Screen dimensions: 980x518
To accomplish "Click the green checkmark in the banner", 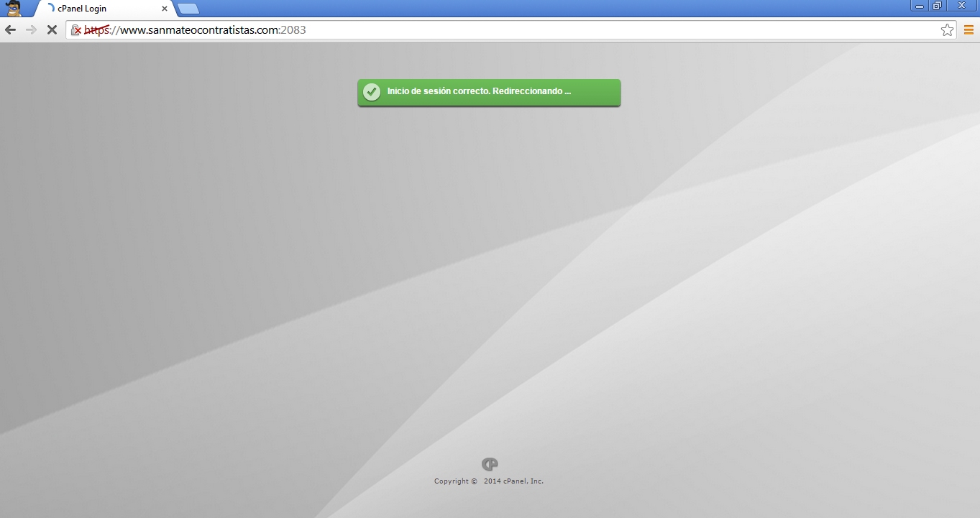I will pyautogui.click(x=372, y=92).
